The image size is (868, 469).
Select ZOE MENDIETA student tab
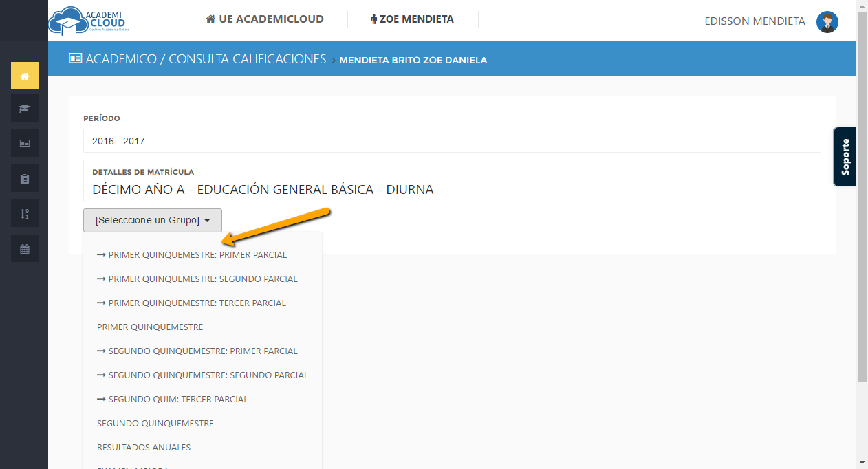412,19
